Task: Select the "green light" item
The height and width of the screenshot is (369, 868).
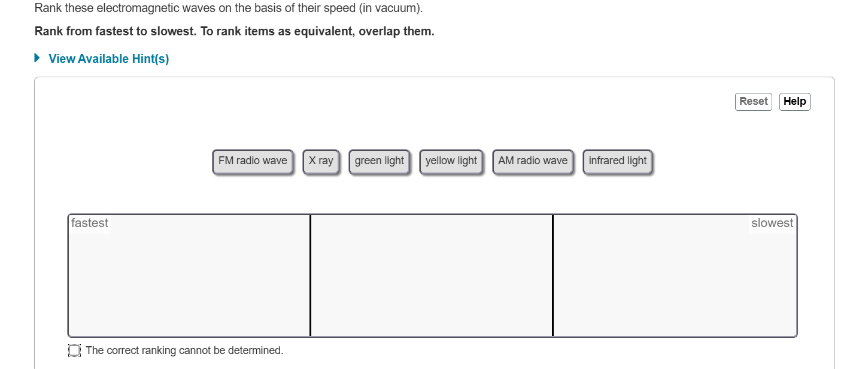Action: (379, 161)
